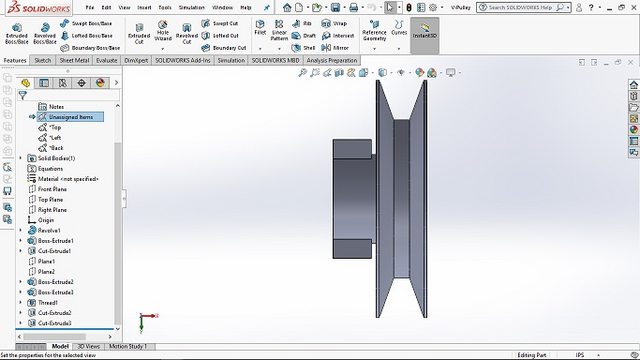The height and width of the screenshot is (360, 640).
Task: Select the Extruded Boss/Base tool
Action: click(x=17, y=33)
